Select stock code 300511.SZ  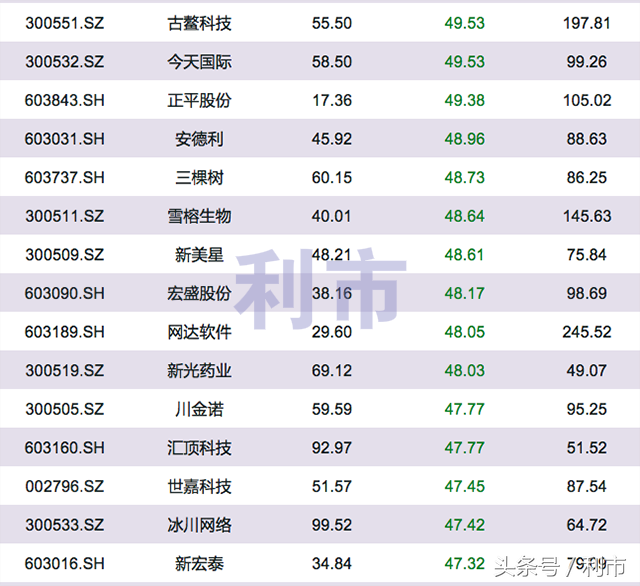[64, 216]
